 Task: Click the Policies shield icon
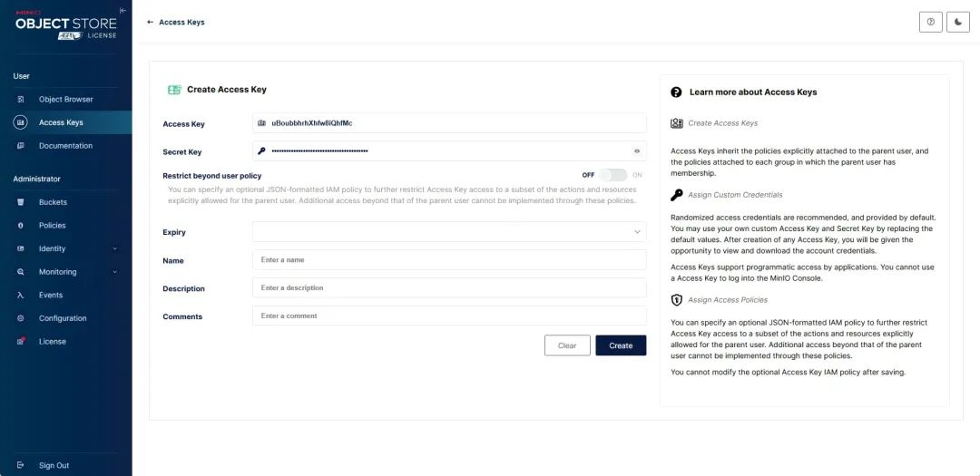21,226
